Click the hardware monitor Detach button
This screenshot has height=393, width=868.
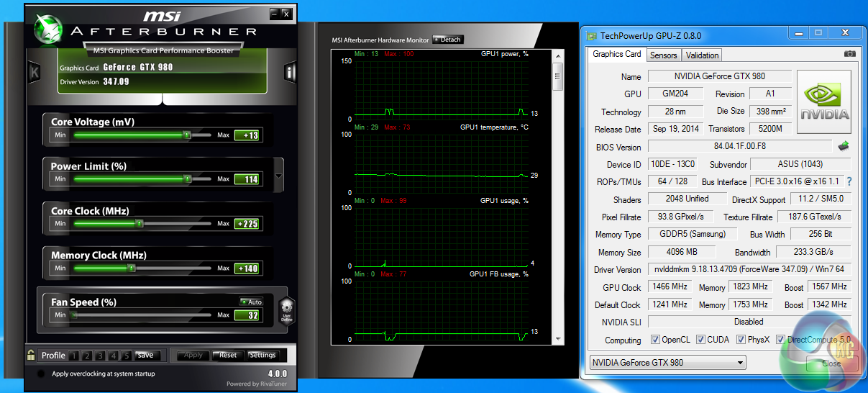pyautogui.click(x=448, y=40)
